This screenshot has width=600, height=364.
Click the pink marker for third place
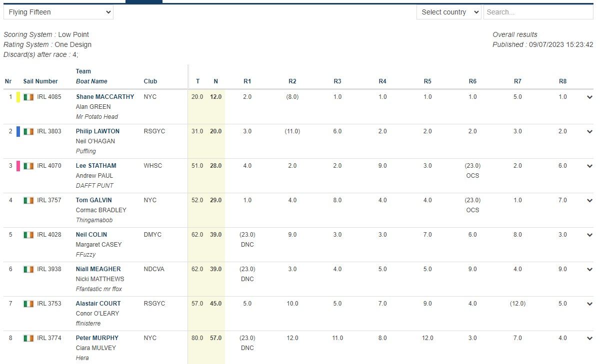(x=18, y=166)
